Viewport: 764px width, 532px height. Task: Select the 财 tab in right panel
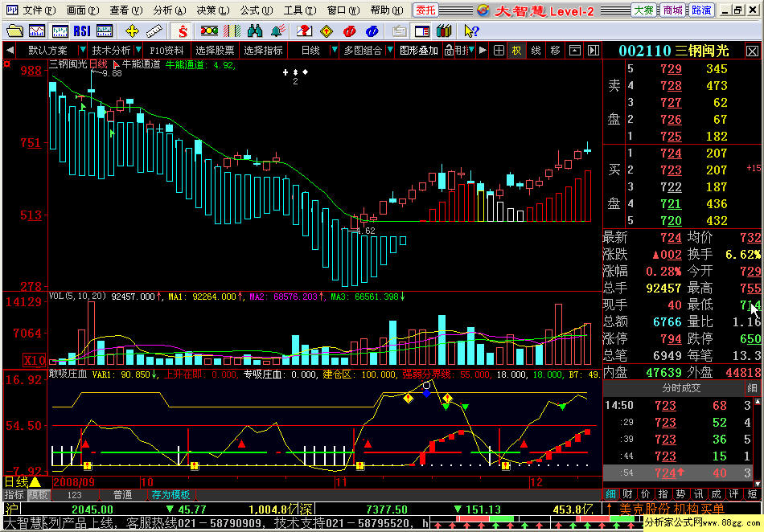(627, 494)
